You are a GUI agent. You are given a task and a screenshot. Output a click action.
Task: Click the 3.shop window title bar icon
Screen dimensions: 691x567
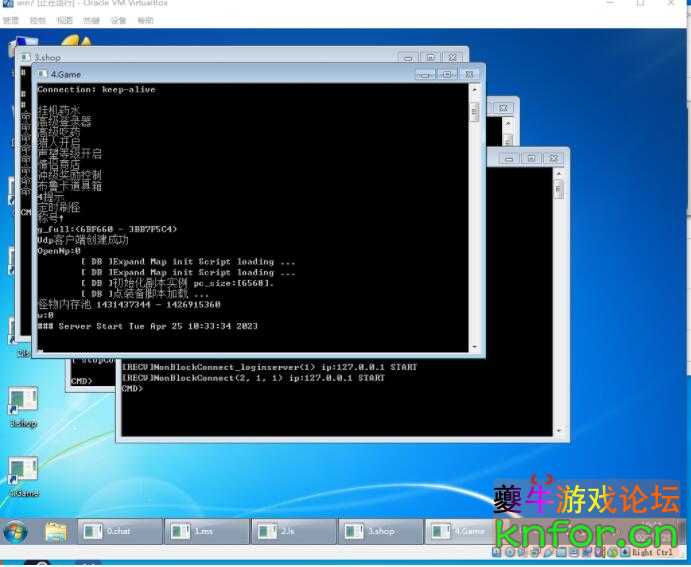(26, 57)
